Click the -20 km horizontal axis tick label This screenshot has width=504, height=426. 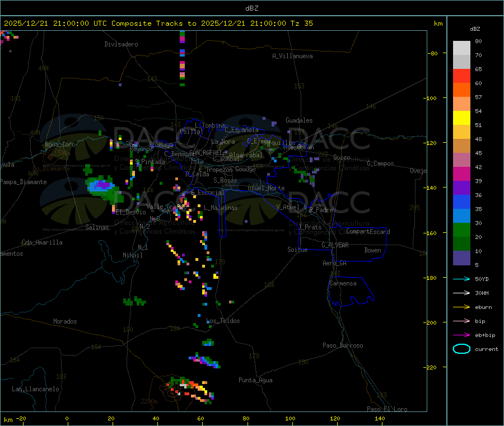tap(21, 418)
